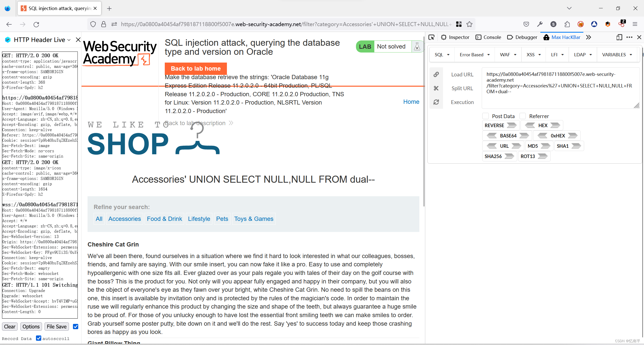Click the SQL injection tool icon
Viewport: 644px width, 345px height.
(x=442, y=54)
